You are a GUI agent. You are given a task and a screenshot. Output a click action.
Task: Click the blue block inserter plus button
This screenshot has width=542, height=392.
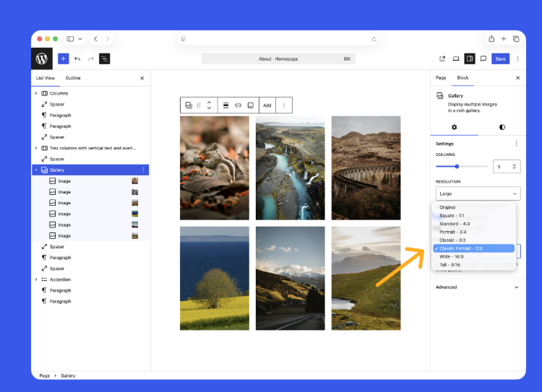(x=64, y=58)
